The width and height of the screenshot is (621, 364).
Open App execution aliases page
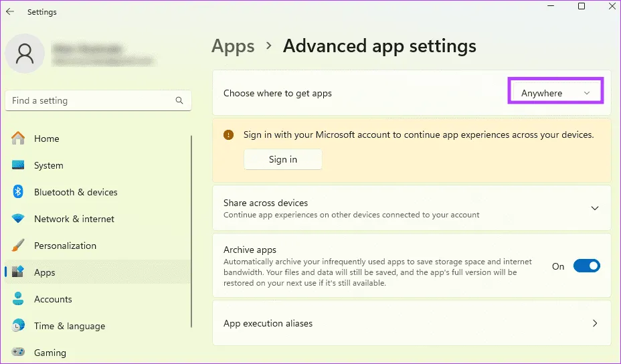[x=411, y=323]
